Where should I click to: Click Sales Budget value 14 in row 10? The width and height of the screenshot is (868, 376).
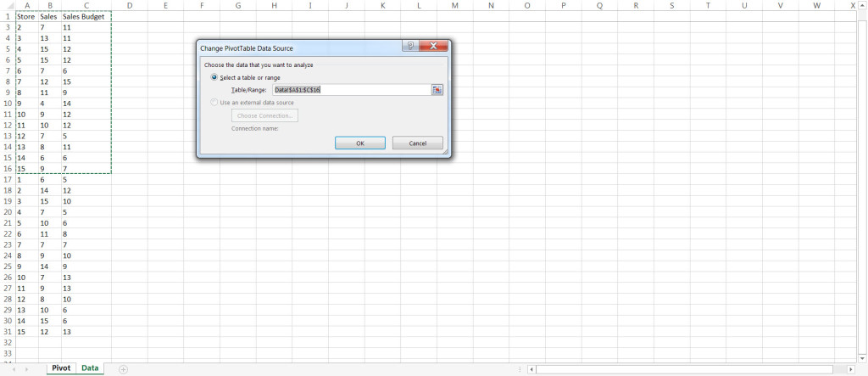click(x=86, y=104)
